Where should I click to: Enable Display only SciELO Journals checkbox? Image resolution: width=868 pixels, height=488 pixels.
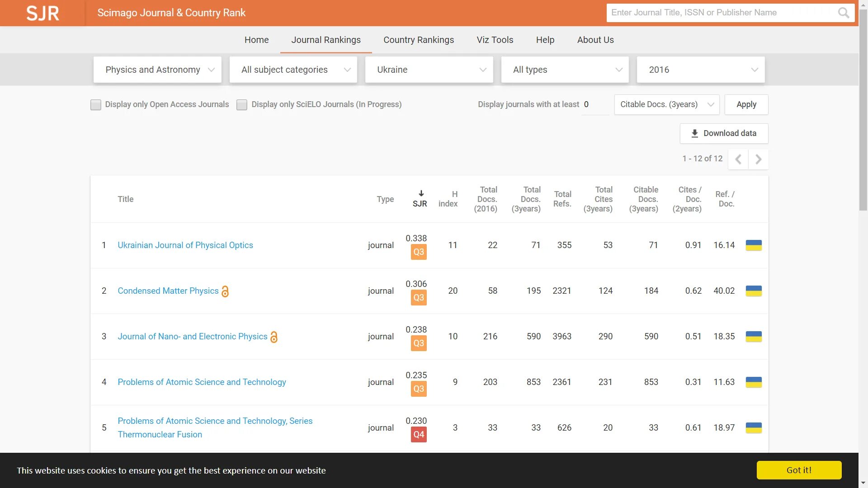(x=242, y=105)
